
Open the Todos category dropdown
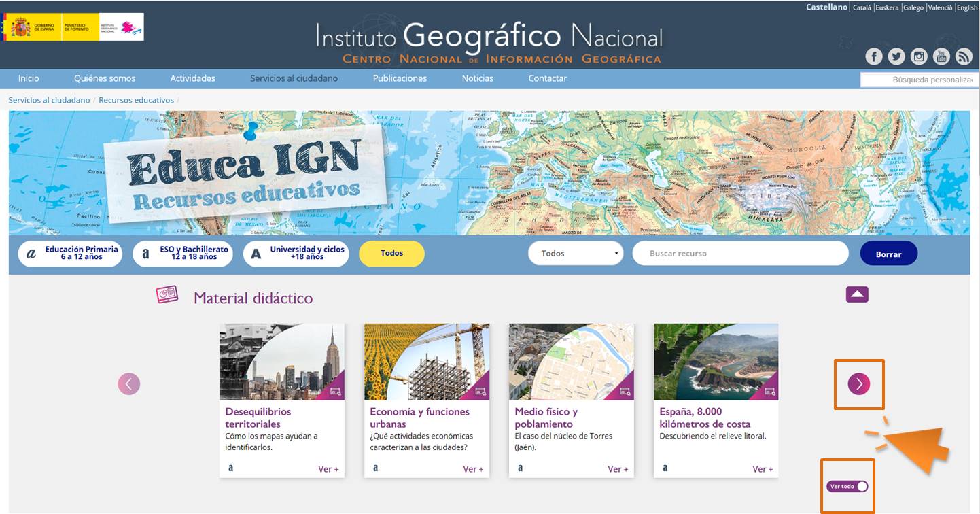(x=576, y=253)
